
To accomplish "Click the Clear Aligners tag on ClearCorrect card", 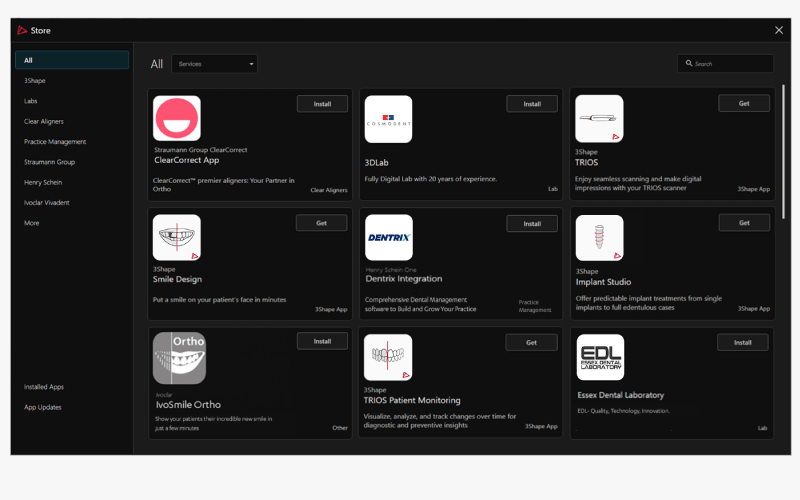I will 329,190.
